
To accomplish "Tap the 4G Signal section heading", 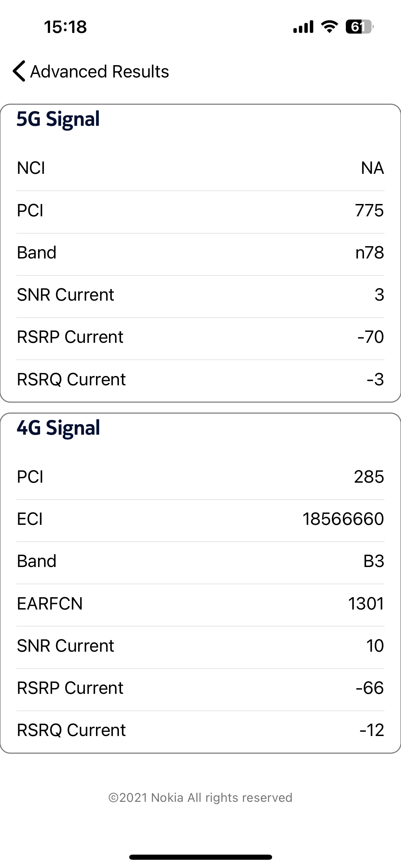I will point(58,428).
